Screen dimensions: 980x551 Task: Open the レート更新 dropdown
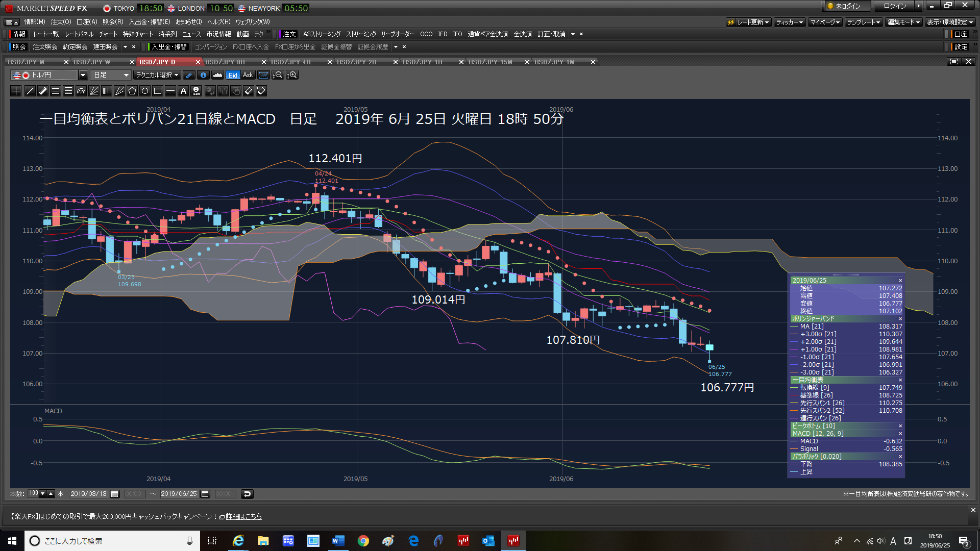coord(748,22)
